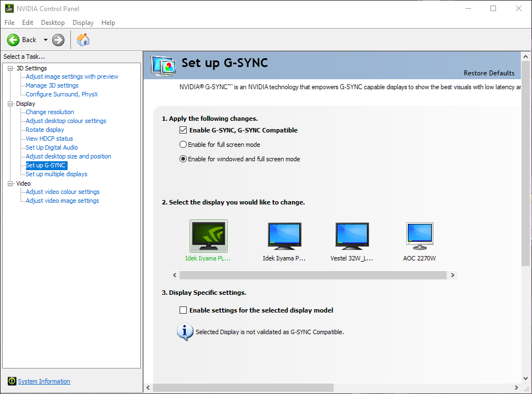Collapse the Video tree node

[x=10, y=183]
